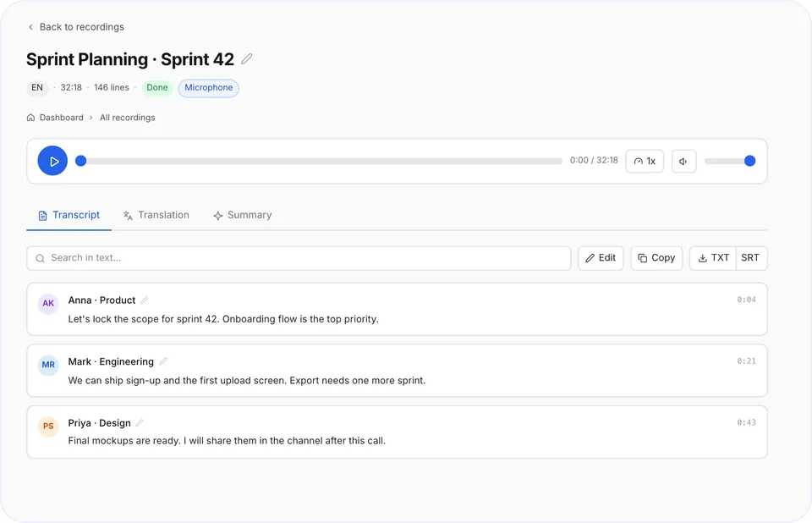Click the EN language badge

click(x=37, y=88)
